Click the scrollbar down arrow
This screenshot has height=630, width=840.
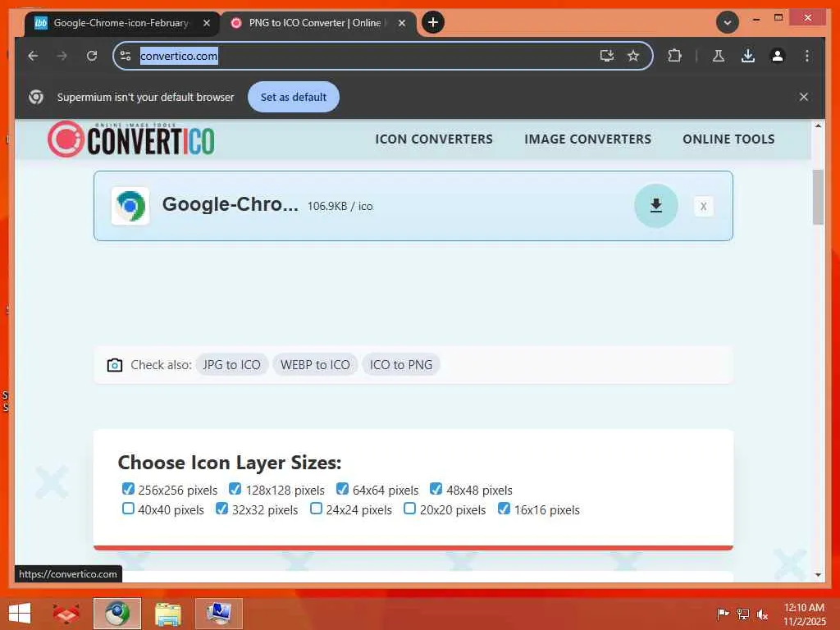tap(818, 575)
